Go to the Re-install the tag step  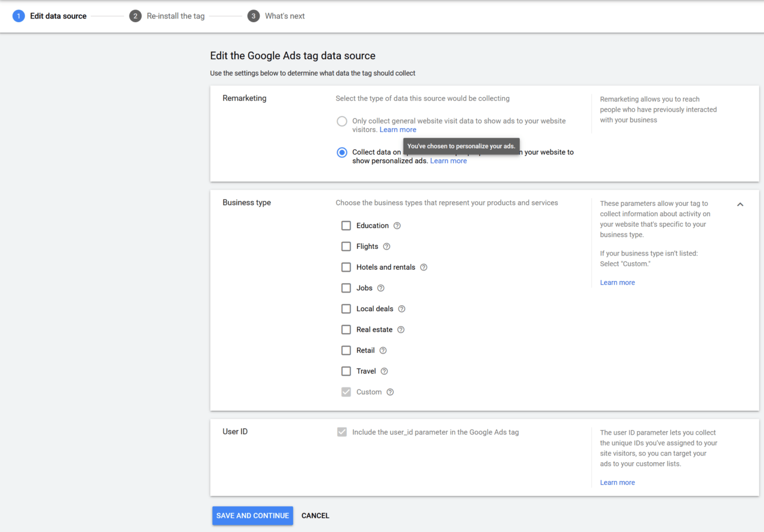tap(134, 16)
